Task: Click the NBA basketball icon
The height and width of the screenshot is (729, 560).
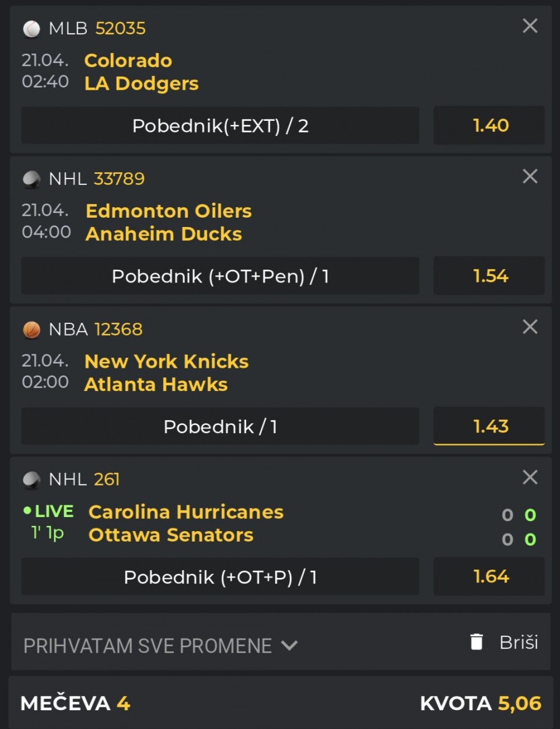Action: pyautogui.click(x=32, y=330)
